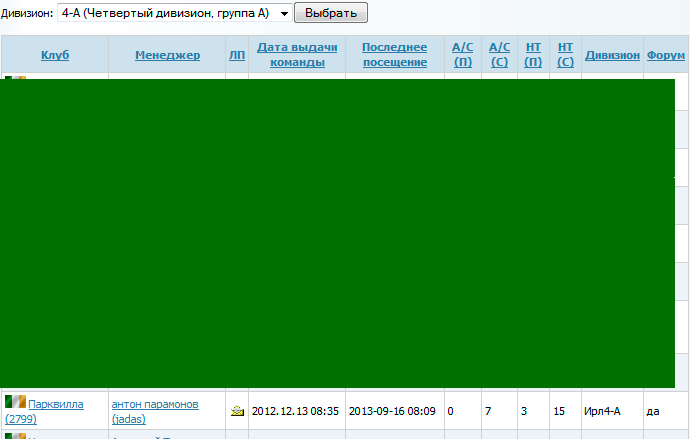Click the Выбрать button
690x439 pixels.
click(x=330, y=13)
